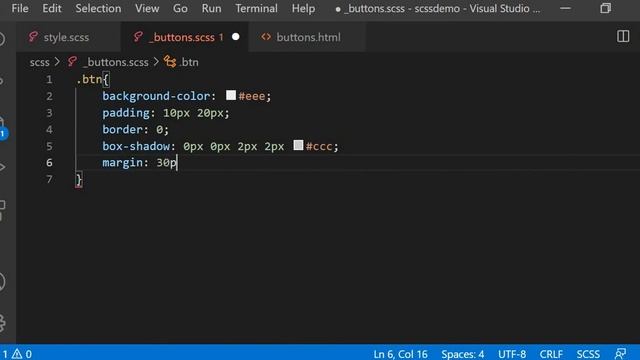Open Source Control view with 1 badge
The height and width of the screenshot is (360, 640).
point(2,129)
